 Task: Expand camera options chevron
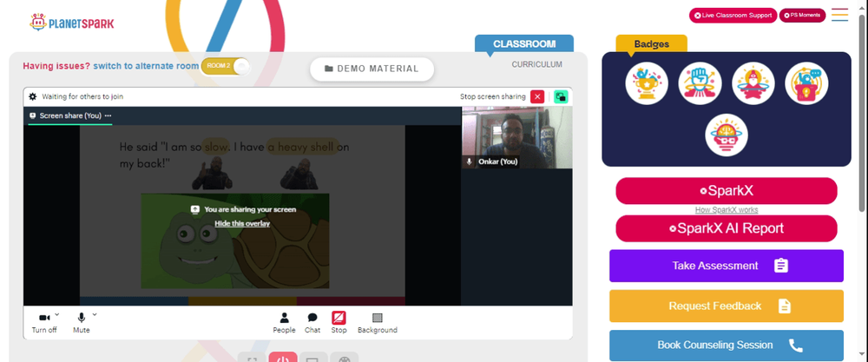click(57, 314)
